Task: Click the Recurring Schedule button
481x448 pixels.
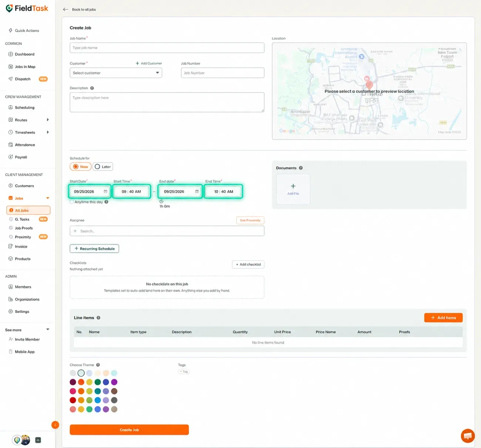Action: pos(94,249)
